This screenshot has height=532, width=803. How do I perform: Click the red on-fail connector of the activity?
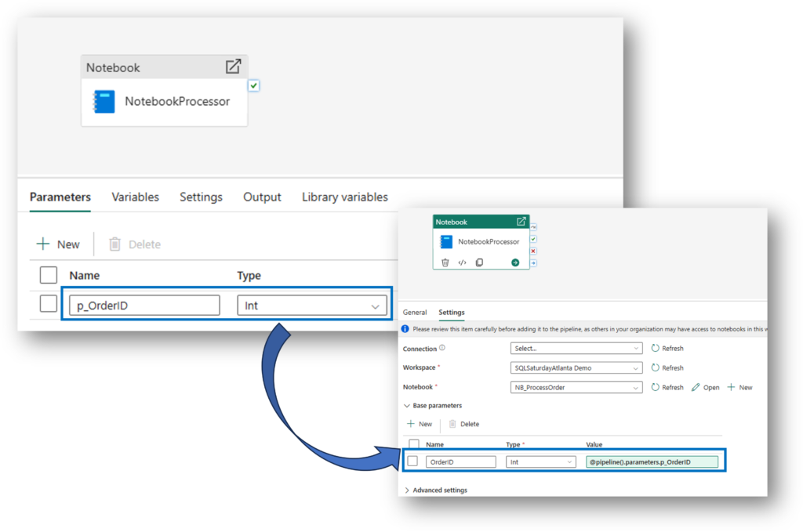(x=533, y=251)
